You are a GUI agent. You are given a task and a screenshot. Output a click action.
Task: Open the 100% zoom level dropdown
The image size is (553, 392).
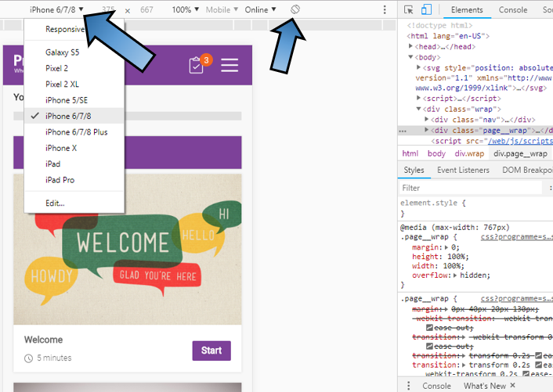click(x=185, y=9)
